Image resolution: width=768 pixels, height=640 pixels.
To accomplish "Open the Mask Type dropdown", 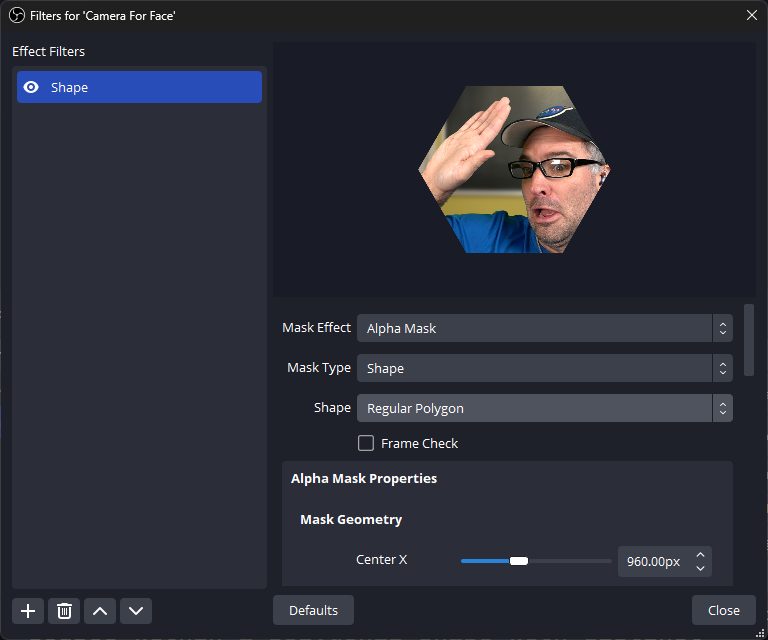I will (x=544, y=368).
